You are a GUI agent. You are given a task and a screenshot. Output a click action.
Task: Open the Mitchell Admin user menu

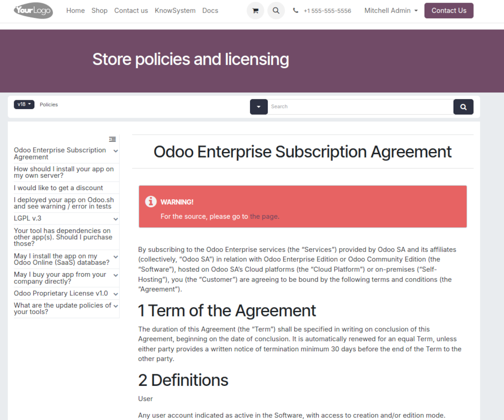(x=391, y=11)
